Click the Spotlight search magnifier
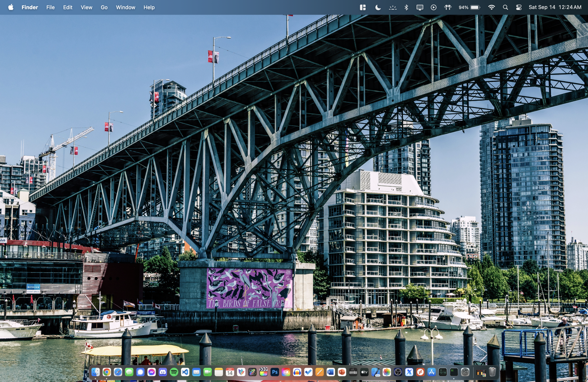This screenshot has height=382, width=588. tap(505, 7)
